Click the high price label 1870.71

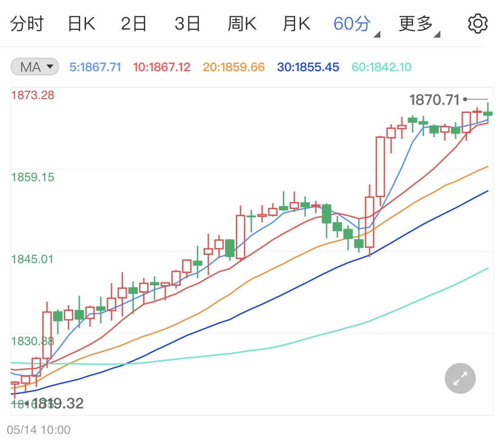434,100
